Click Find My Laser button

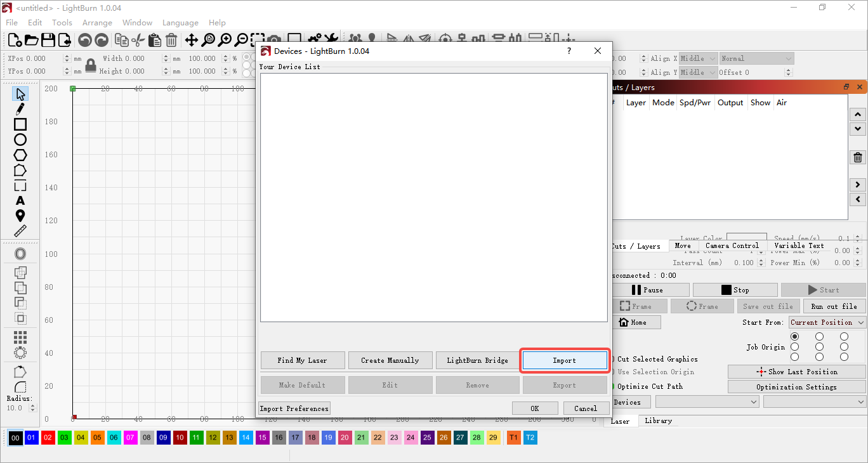click(303, 360)
